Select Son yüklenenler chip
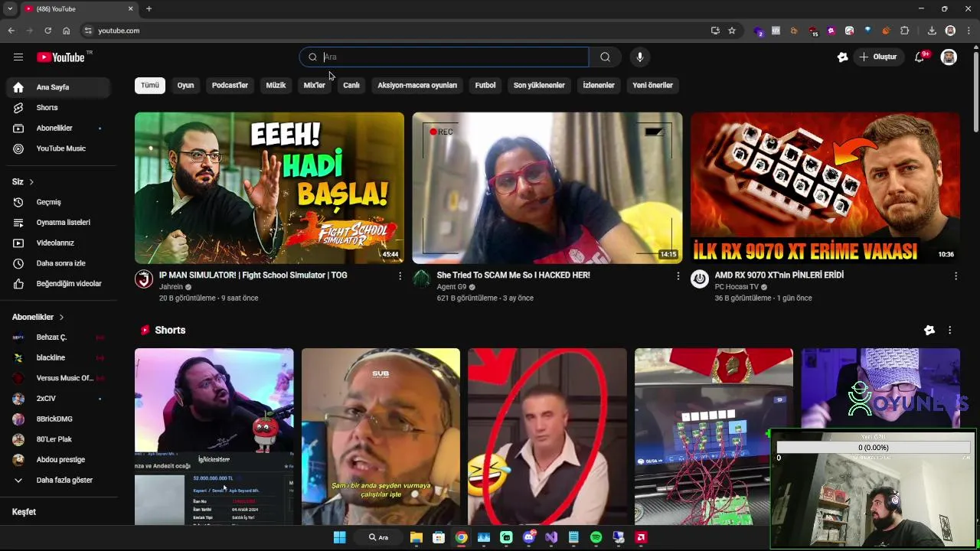This screenshot has width=980, height=551. pyautogui.click(x=539, y=85)
